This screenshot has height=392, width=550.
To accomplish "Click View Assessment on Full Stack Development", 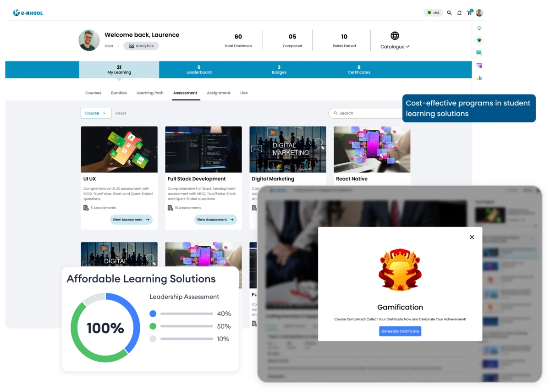I will [215, 220].
